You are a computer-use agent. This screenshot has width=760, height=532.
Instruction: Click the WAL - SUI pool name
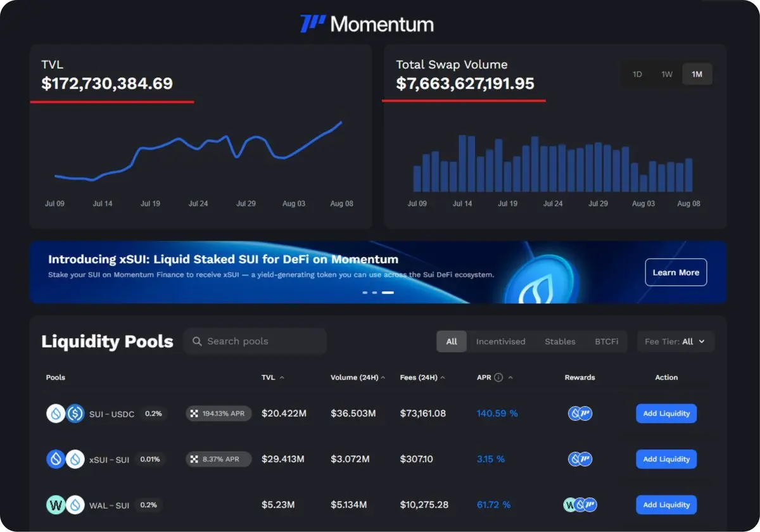pos(109,505)
